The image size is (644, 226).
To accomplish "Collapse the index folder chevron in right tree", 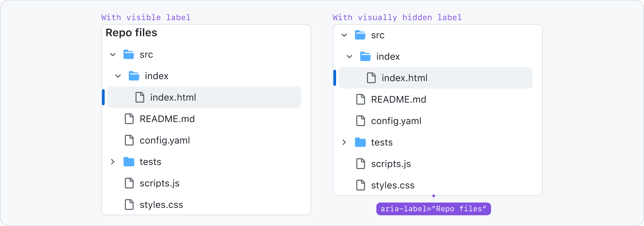I will point(350,56).
